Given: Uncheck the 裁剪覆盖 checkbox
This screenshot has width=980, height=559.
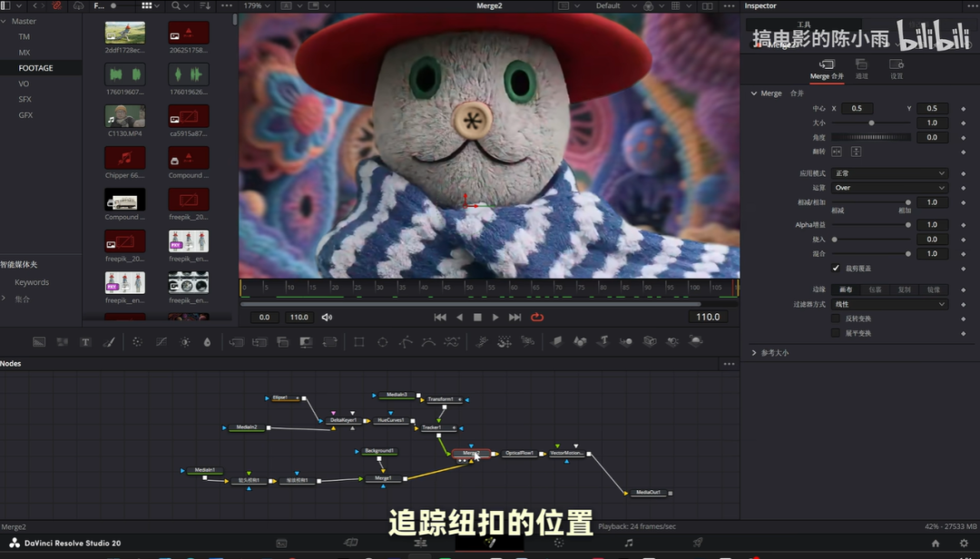Looking at the screenshot, I should (x=836, y=269).
